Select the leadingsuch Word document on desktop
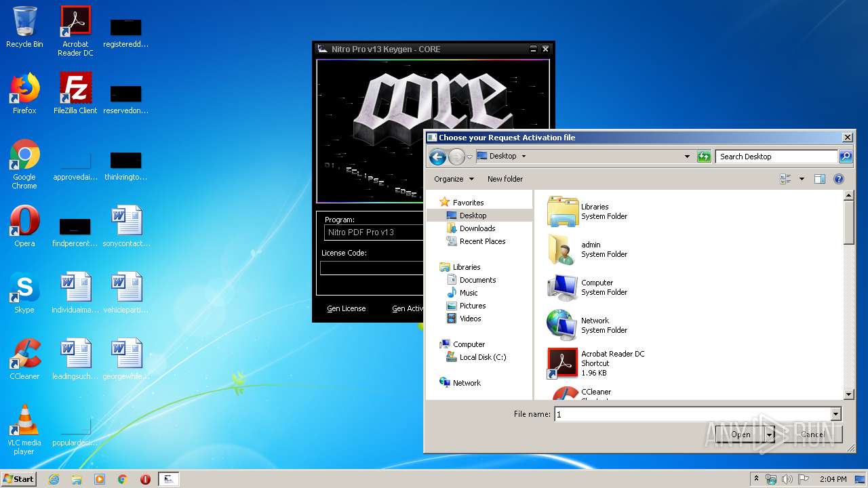 [x=75, y=359]
